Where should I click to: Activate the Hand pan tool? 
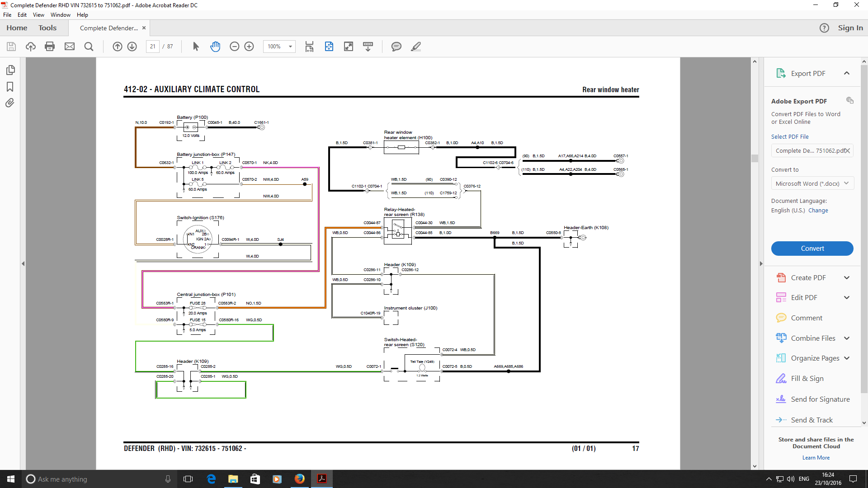(215, 47)
